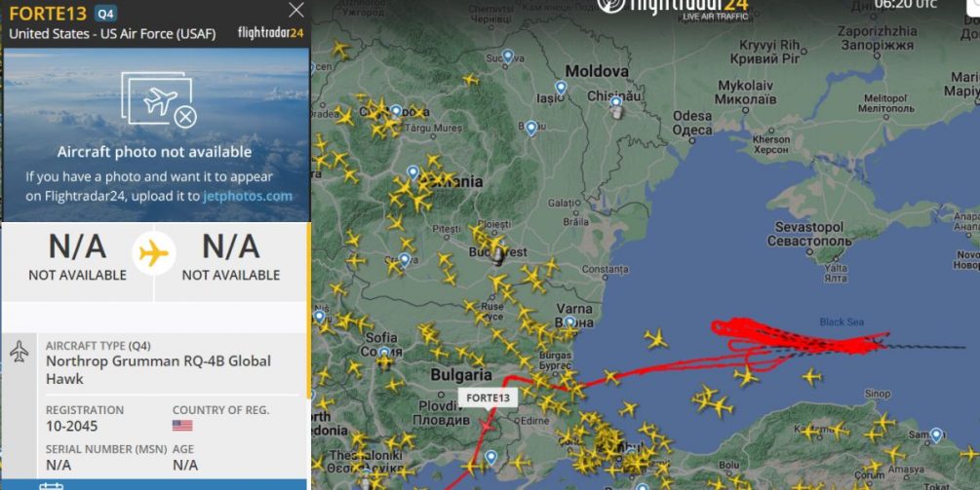Select the aircraft icon near Sevastopol track west end
The width and height of the screenshot is (980, 490).
pyautogui.click(x=655, y=340)
